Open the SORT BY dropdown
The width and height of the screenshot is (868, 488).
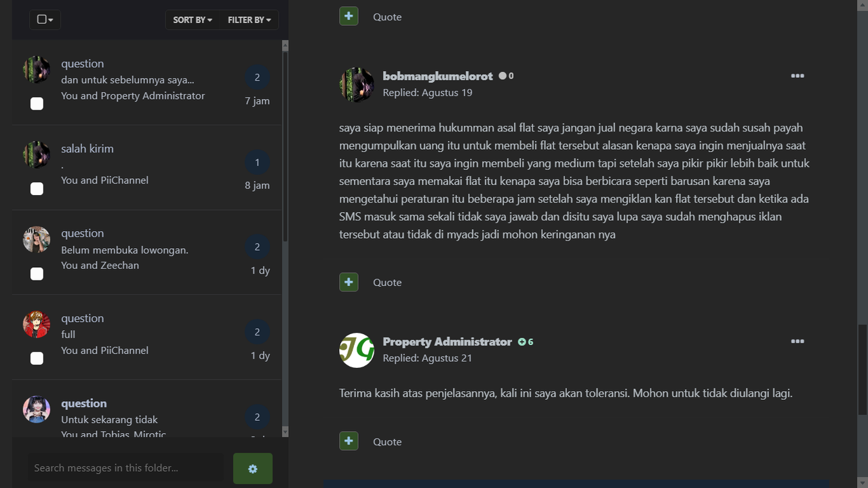pyautogui.click(x=193, y=20)
